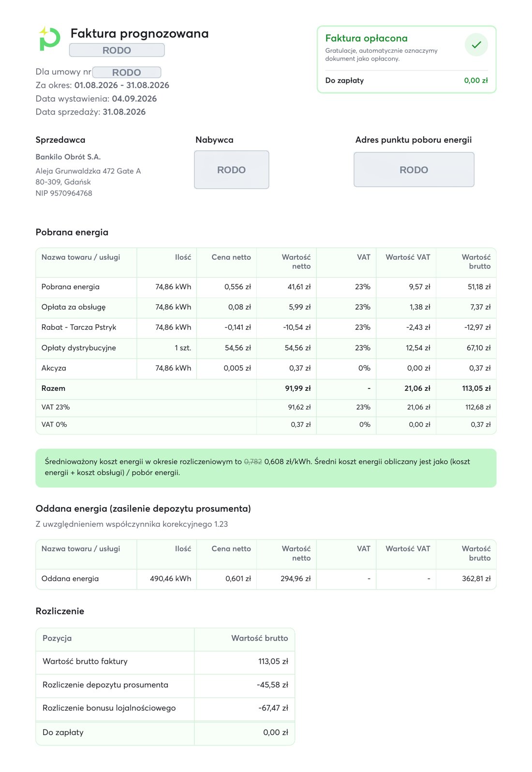Screen dimensions: 532x772
Task: Select the discount gross value -12,97 zł
Action: click(477, 327)
